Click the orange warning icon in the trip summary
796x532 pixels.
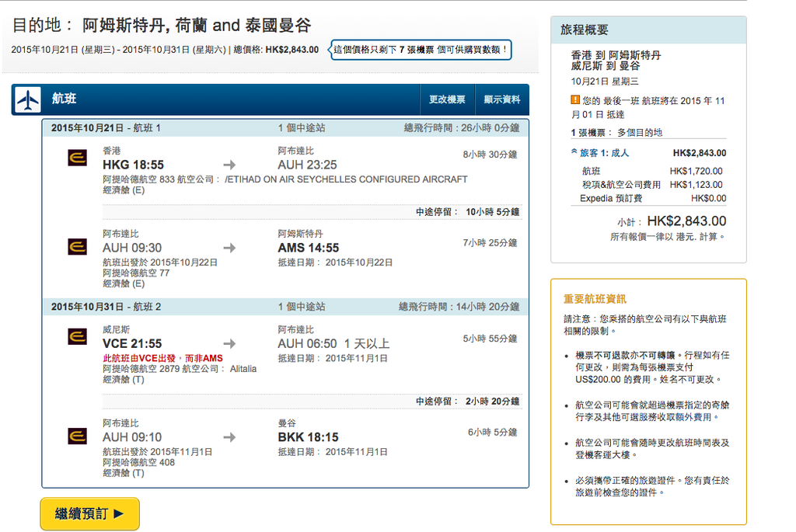pos(575,100)
